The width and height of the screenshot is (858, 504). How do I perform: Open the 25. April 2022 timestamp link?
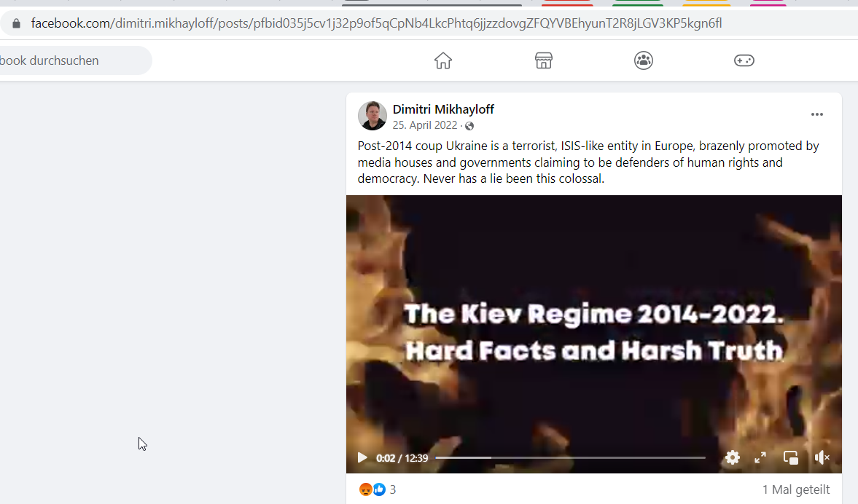pos(424,125)
